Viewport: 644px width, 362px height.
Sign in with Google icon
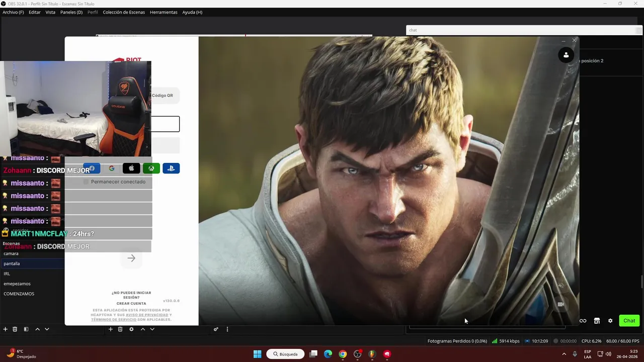coord(112,168)
